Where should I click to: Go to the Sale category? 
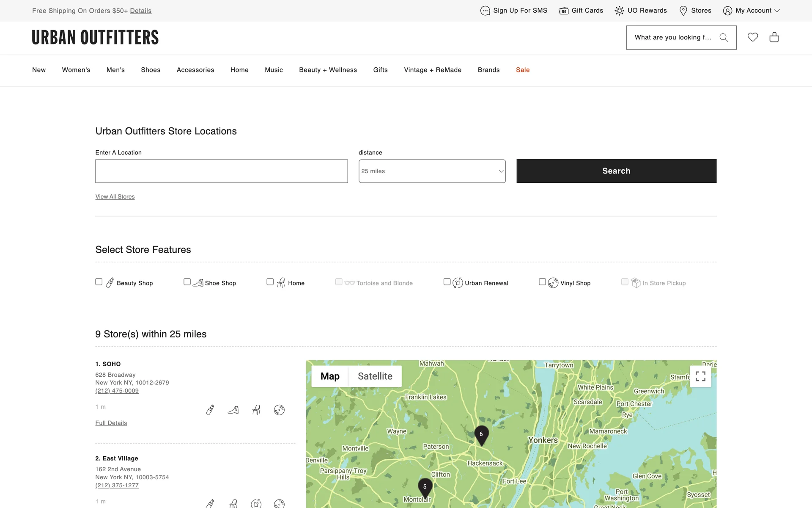tap(523, 70)
